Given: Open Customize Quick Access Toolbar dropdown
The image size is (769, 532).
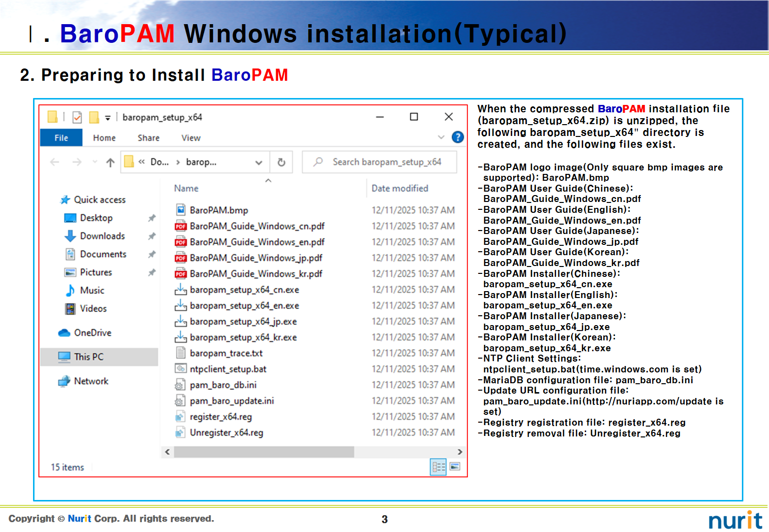Looking at the screenshot, I should [107, 118].
